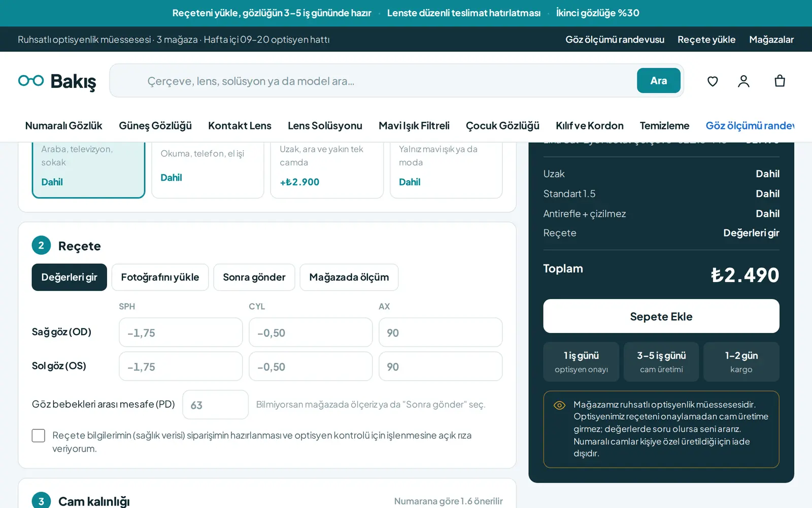This screenshot has height=508, width=812.
Task: Open Mavi Işık Filtreli category
Action: (x=414, y=125)
